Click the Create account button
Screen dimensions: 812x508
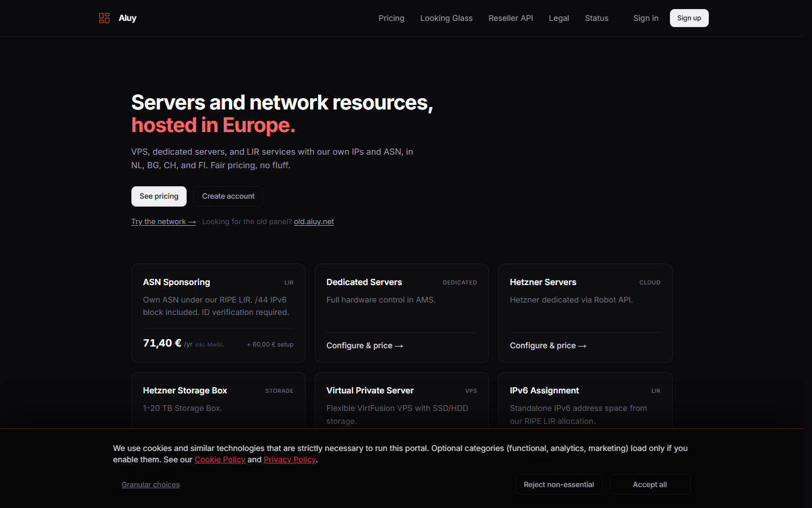228,196
